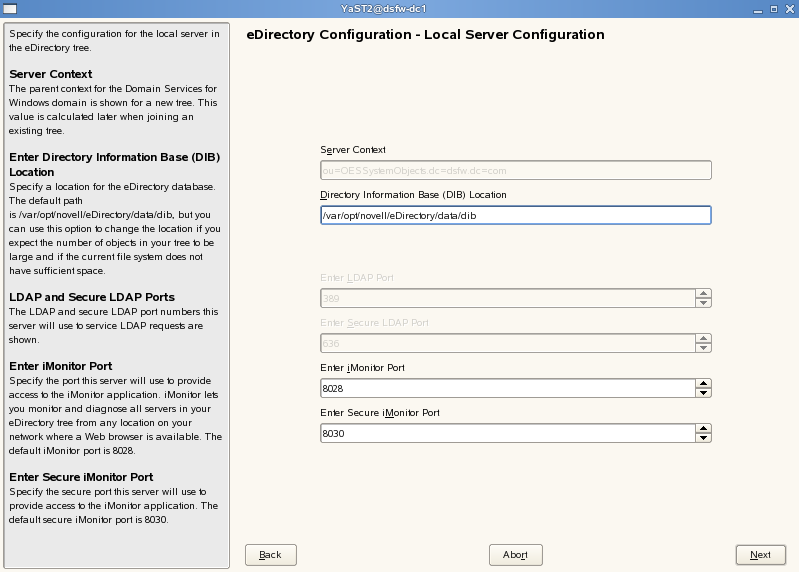Image resolution: width=799 pixels, height=572 pixels.
Task: Click the Secure LDAP Port down arrow
Action: (704, 348)
